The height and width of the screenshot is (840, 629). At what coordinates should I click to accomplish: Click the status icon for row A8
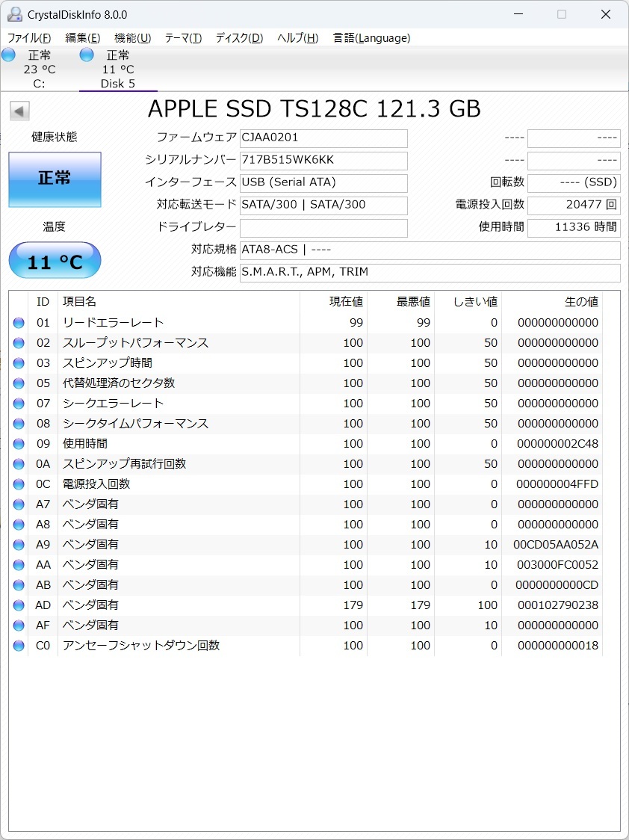[x=19, y=525]
